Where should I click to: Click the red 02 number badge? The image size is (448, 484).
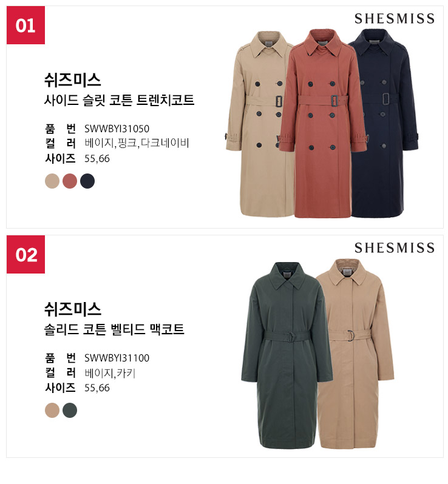pos(25,254)
